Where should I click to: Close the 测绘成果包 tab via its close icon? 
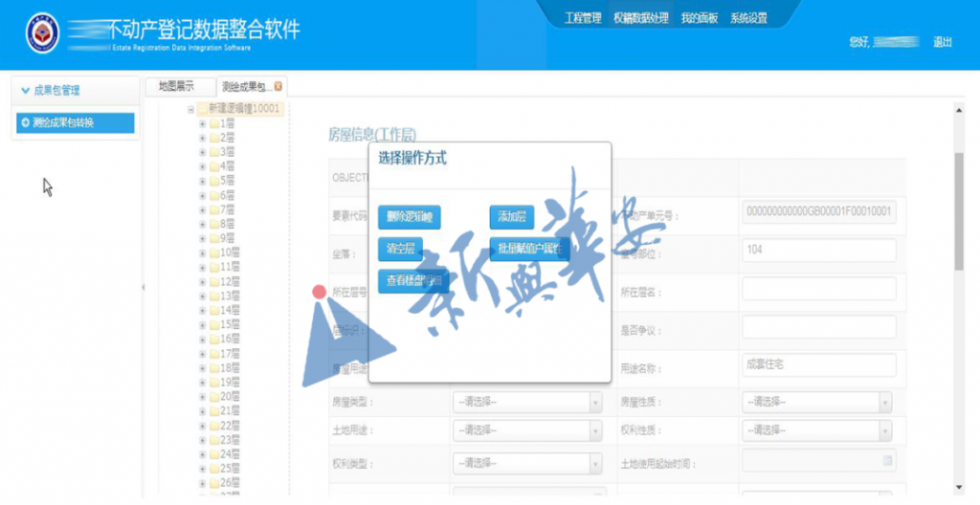tap(278, 86)
